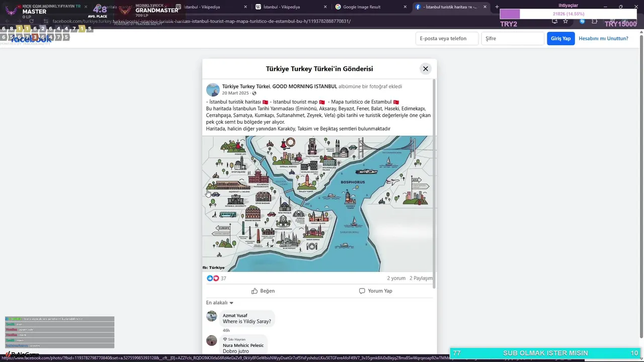The image size is (644, 362).
Task: Click the 'Dobro jutro' comment text
Action: point(235,351)
